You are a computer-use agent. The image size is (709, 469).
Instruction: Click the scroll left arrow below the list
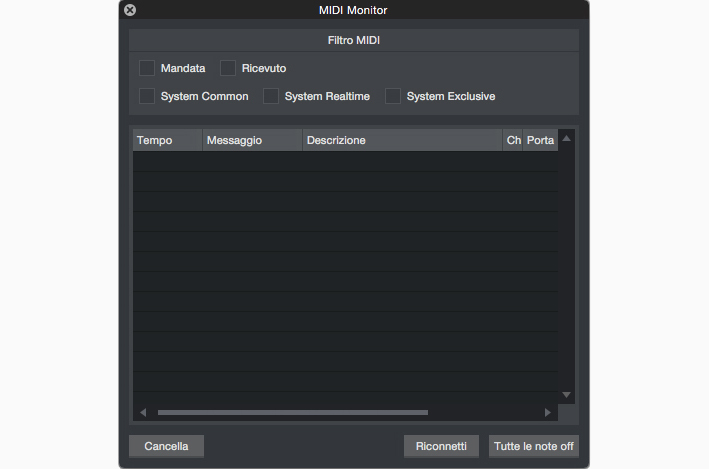click(143, 412)
